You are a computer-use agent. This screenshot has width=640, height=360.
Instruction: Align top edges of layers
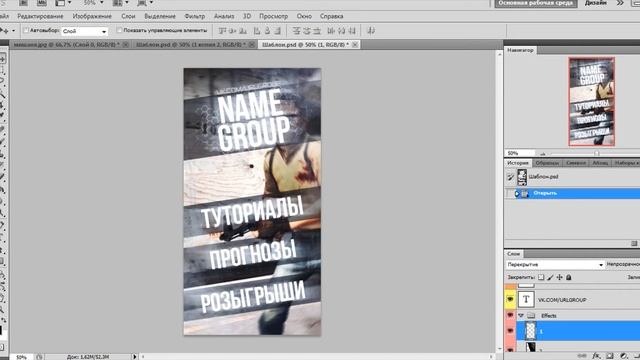coord(222,31)
